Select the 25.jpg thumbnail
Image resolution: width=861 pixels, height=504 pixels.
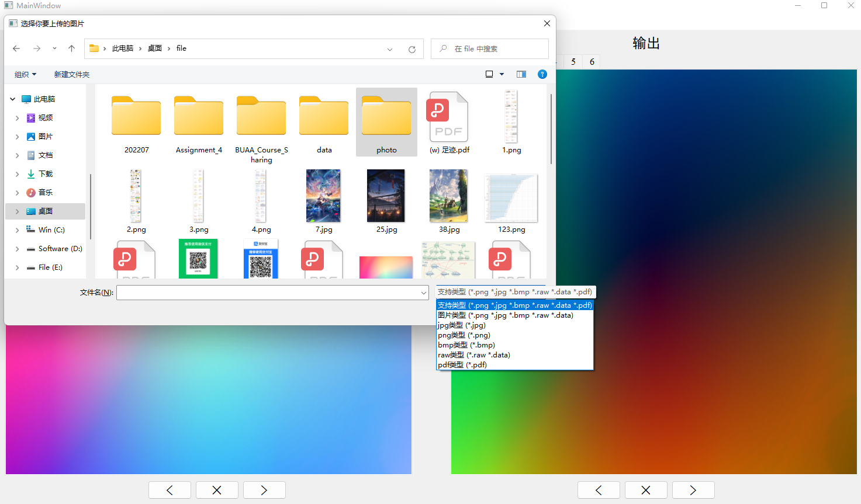pos(386,201)
